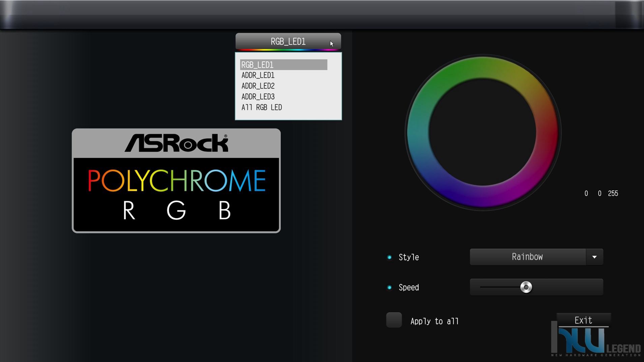Click the ASRock Polychrome RGB logo
The image size is (644, 362).
[176, 181]
